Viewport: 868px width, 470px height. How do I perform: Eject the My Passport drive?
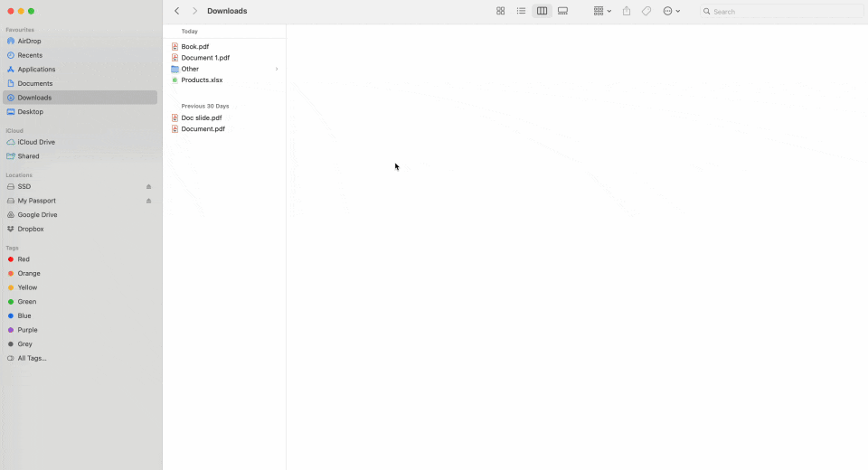pos(148,201)
